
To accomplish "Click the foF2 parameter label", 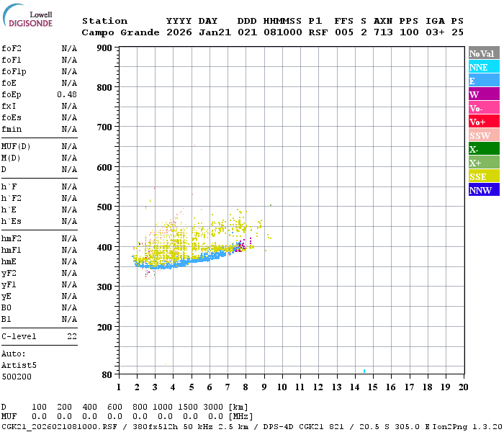I will pos(11,48).
